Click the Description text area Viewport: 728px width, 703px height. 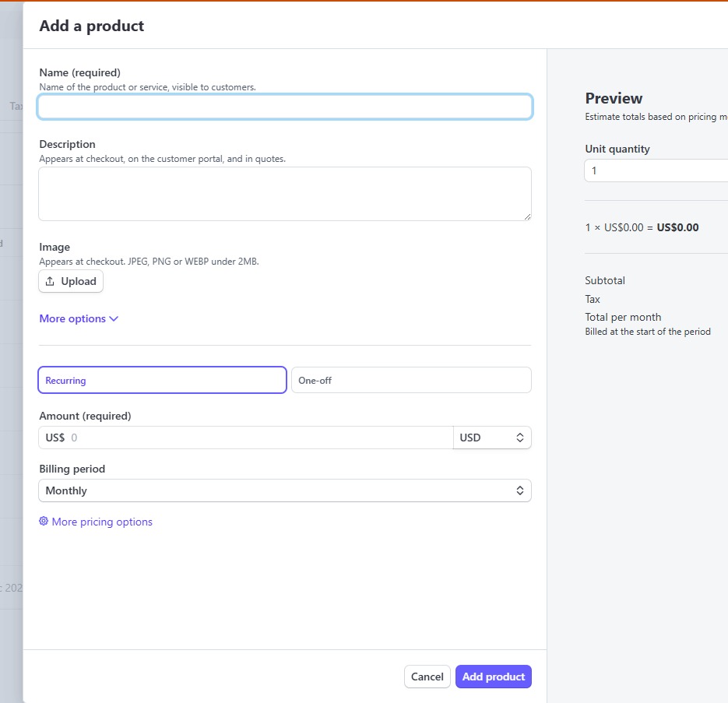click(285, 194)
